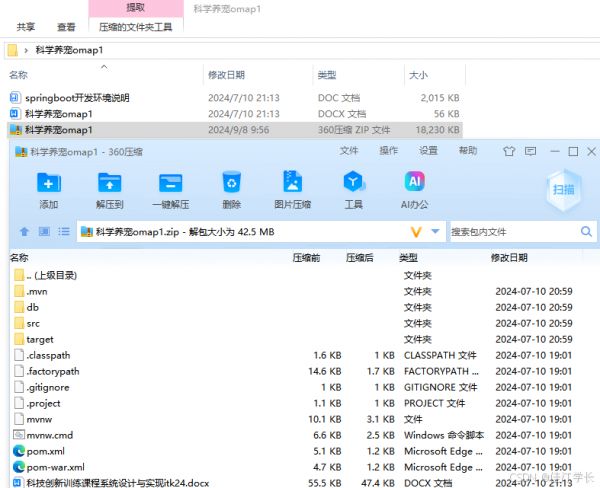This screenshot has height=488, width=600.
Task: Switch to list view in 360压缩 navigation bar
Action: point(64,232)
